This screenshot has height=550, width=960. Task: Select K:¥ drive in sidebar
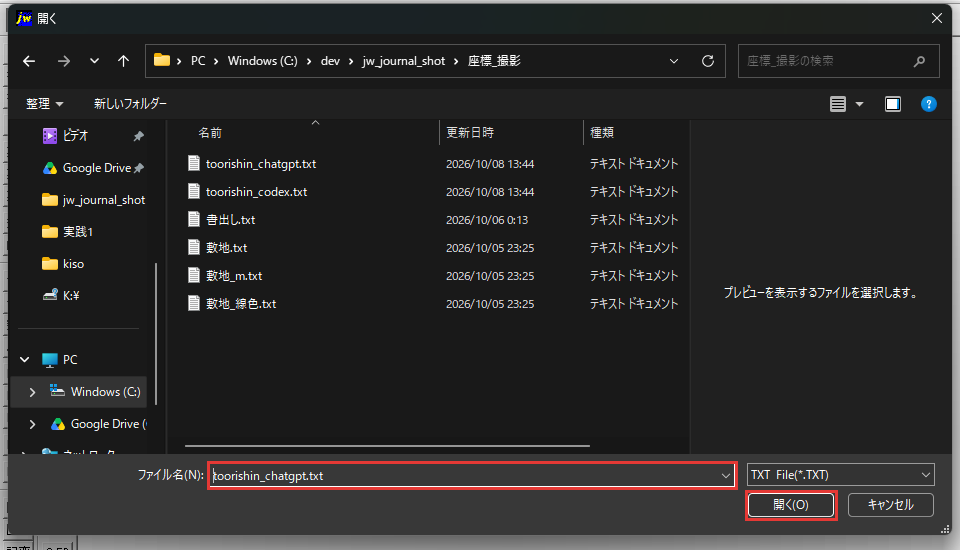coord(61,295)
